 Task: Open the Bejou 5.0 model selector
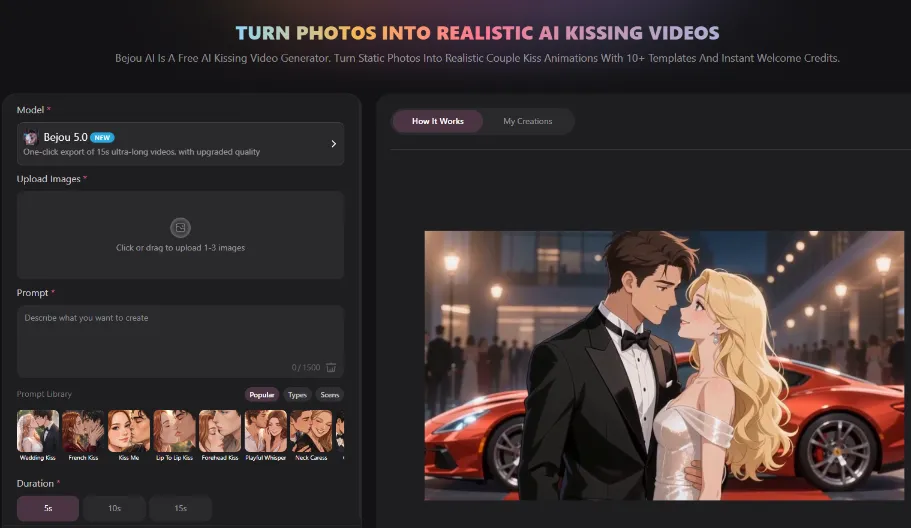coord(180,143)
